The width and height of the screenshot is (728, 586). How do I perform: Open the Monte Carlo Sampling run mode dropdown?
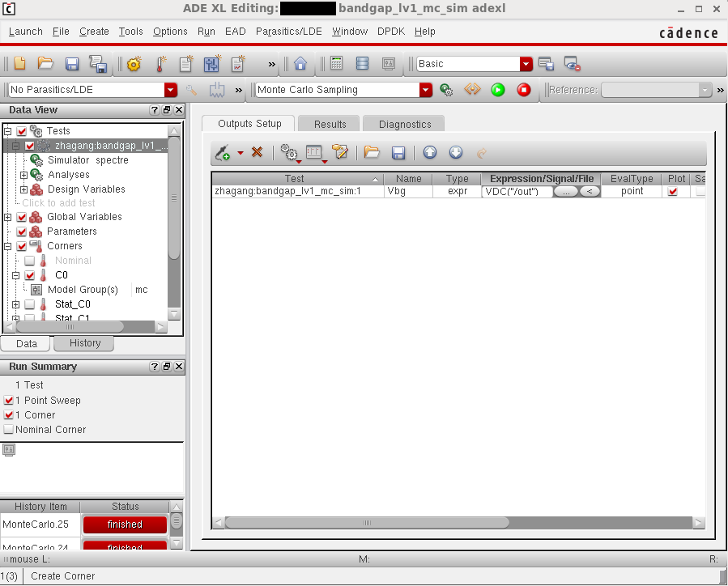[426, 90]
